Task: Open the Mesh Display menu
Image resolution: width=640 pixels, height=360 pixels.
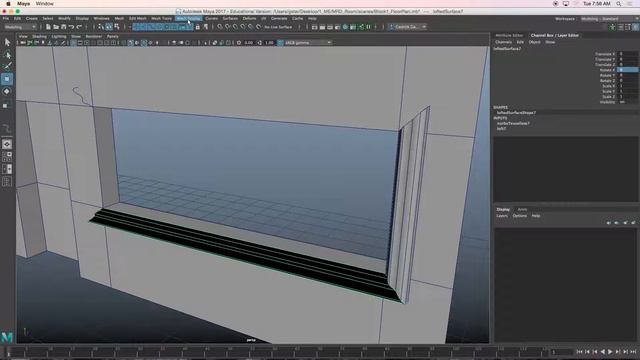Action: [189, 18]
